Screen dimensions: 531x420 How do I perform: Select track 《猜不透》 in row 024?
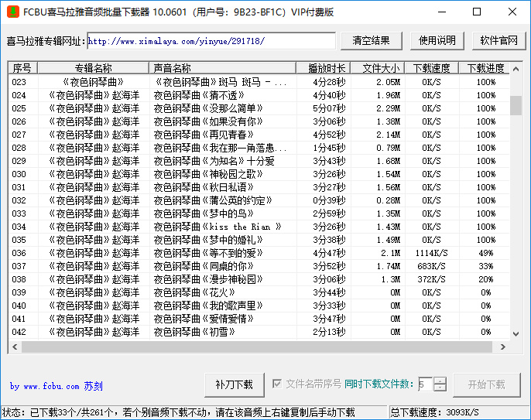tap(199, 95)
